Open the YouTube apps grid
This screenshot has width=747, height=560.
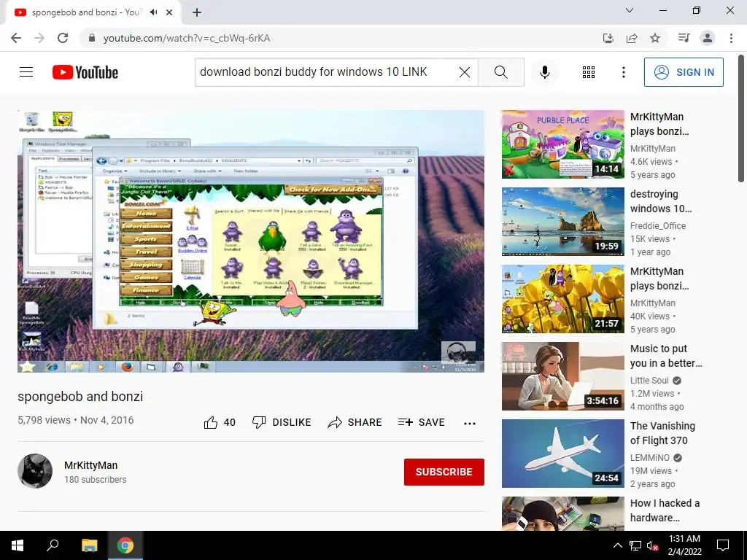589,72
